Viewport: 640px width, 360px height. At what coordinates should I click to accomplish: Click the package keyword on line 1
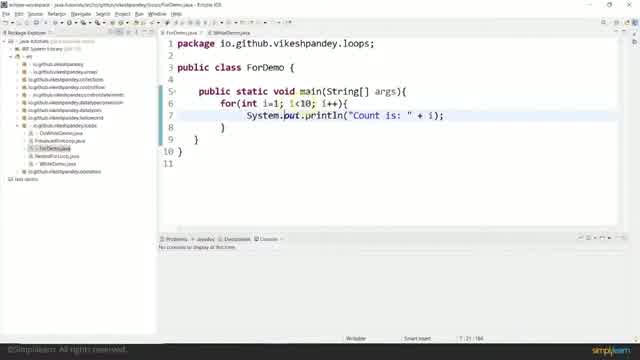click(196, 44)
